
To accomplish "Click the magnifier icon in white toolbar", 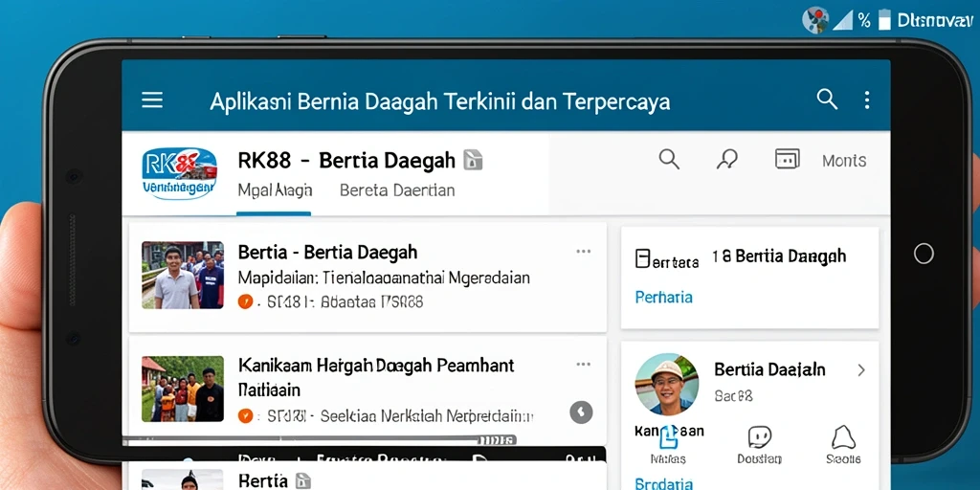I will pos(669,160).
